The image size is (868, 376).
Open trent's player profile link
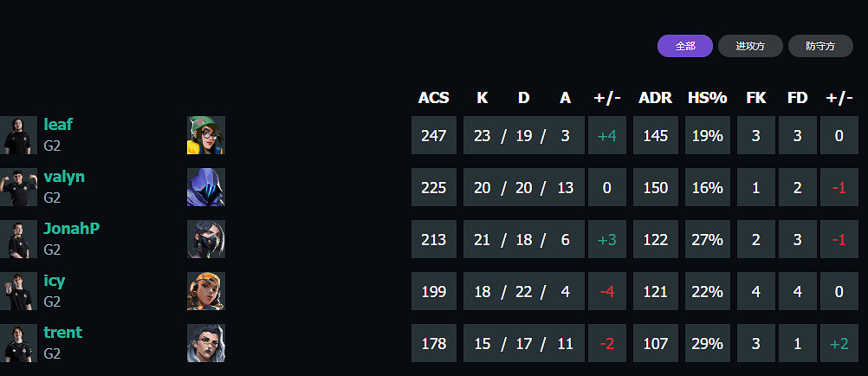click(x=63, y=333)
